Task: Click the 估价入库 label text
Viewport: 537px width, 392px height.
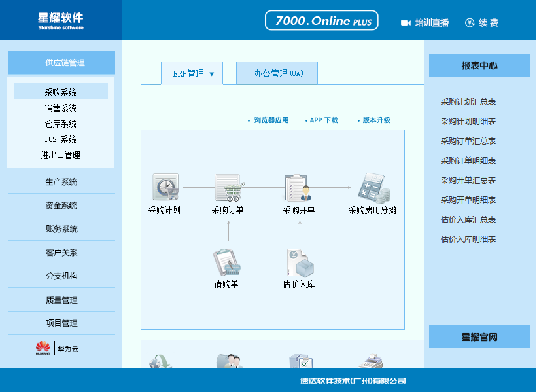Action: pyautogui.click(x=299, y=284)
